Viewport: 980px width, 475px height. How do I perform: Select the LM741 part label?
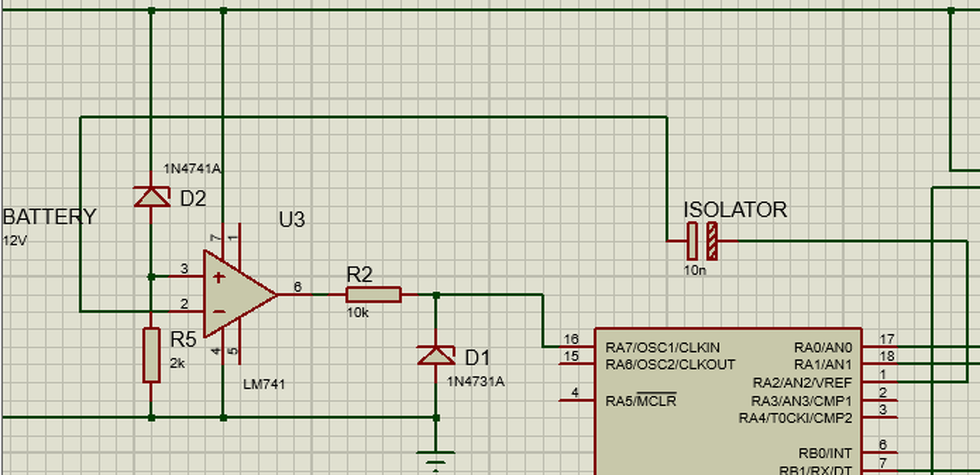coord(263,384)
